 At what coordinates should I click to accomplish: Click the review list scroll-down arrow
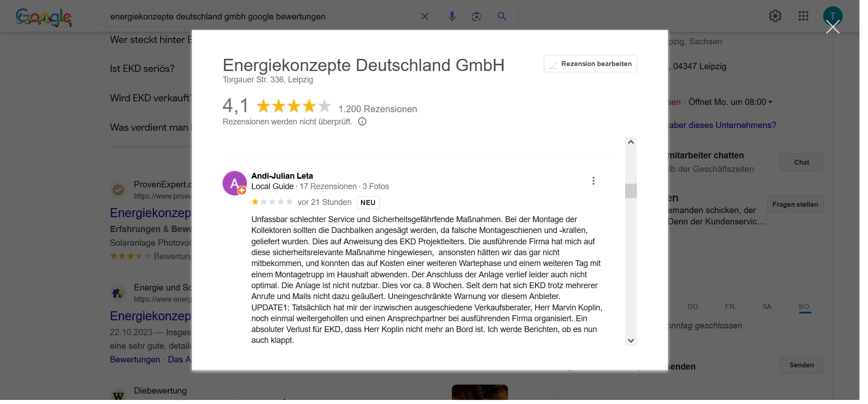[x=631, y=341]
